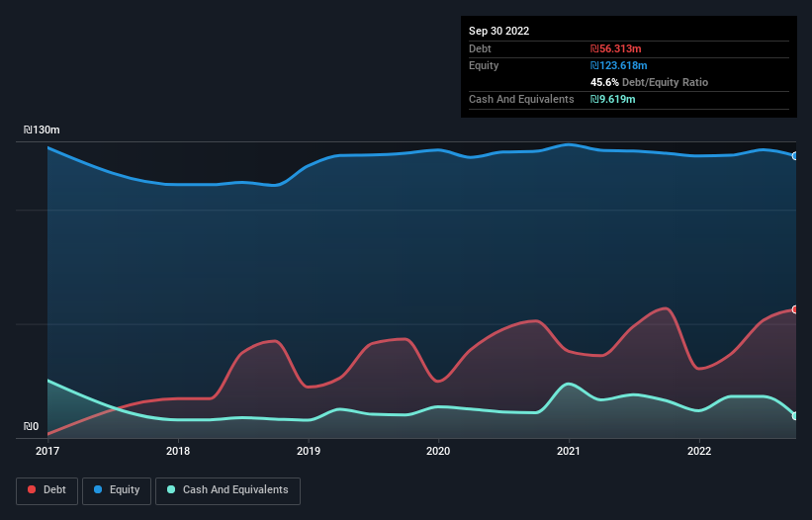Image resolution: width=812 pixels, height=520 pixels.
Task: Click the Debt row label in tooltip
Action: click(x=480, y=48)
